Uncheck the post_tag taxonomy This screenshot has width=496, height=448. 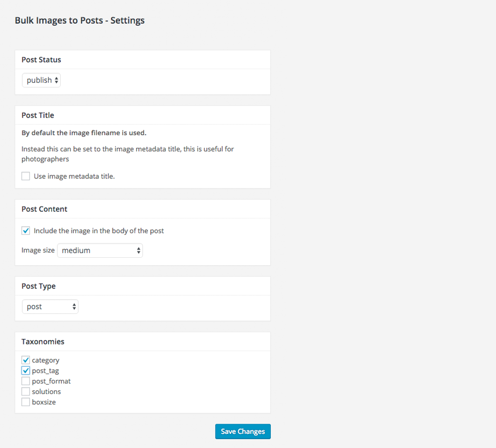tap(25, 370)
